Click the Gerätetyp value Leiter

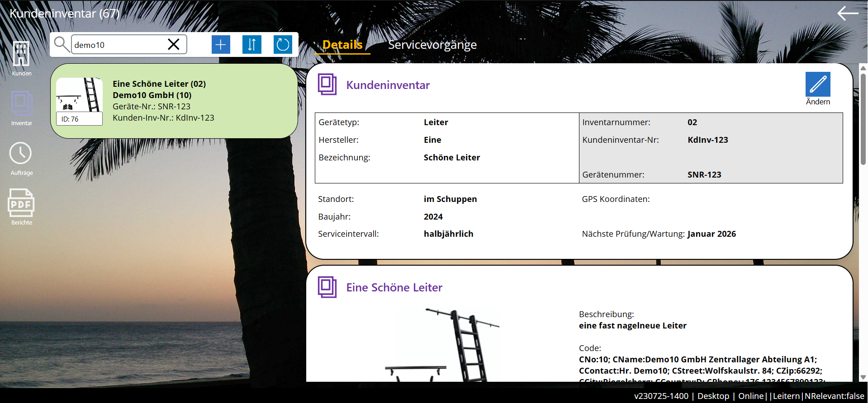pos(436,122)
